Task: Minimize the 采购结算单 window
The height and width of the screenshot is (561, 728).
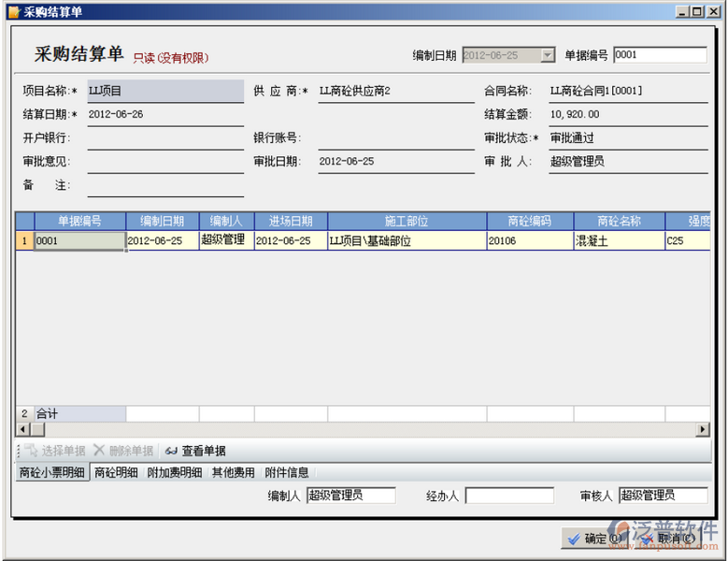Action: click(x=681, y=12)
